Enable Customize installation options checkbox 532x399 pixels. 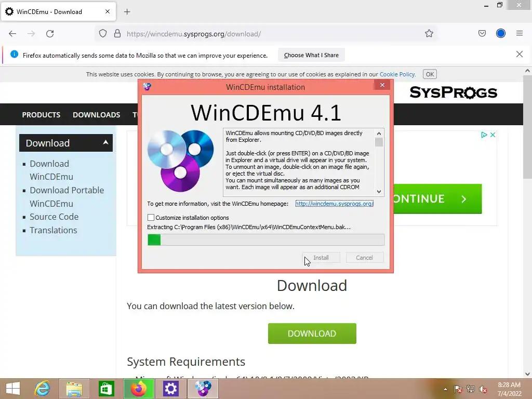(x=151, y=218)
